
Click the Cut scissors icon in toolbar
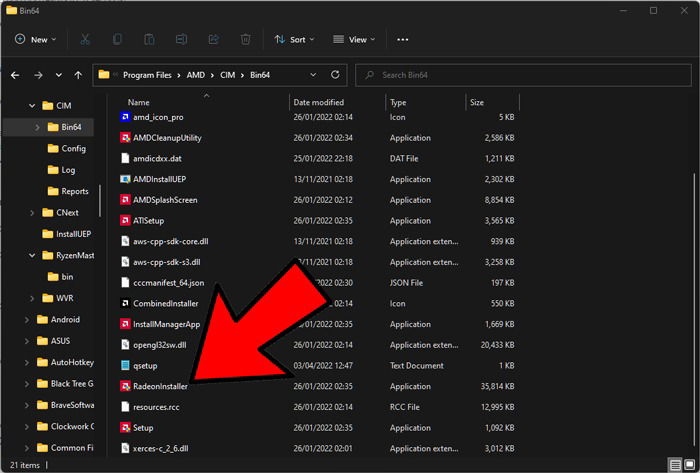click(85, 39)
